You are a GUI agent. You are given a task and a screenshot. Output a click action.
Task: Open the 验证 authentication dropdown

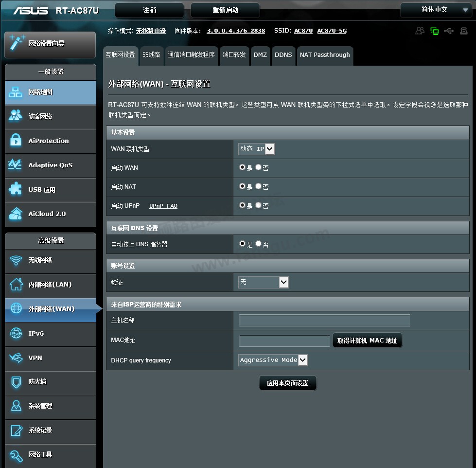coord(264,282)
